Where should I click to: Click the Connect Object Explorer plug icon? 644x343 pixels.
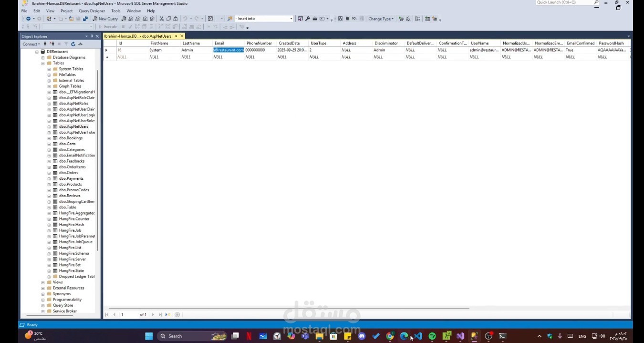click(45, 44)
